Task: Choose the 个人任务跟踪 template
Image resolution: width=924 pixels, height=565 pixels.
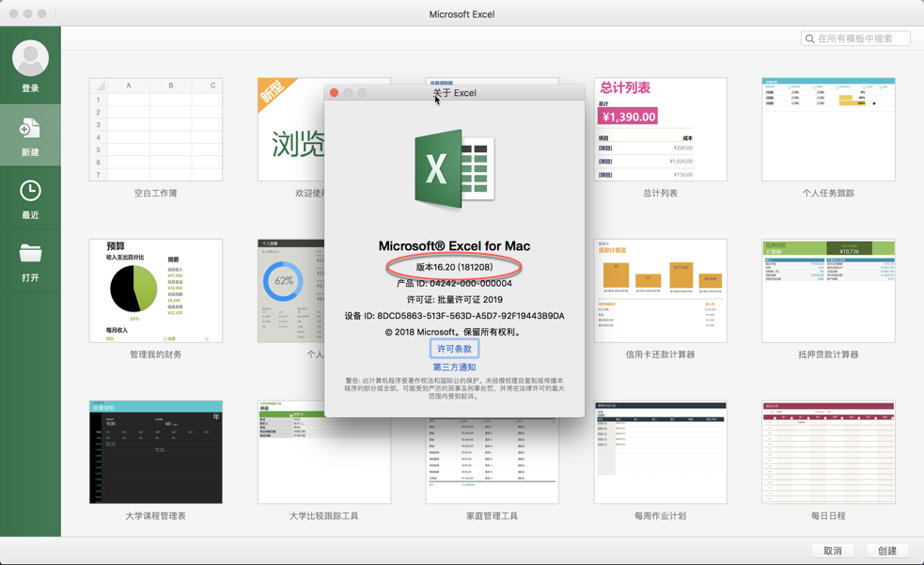Action: (x=827, y=127)
